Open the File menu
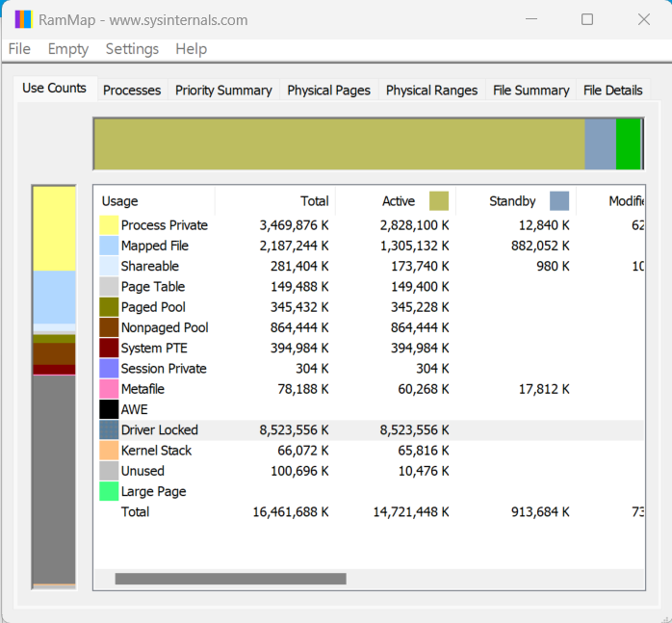Viewport: 672px width, 623px height. [19, 49]
